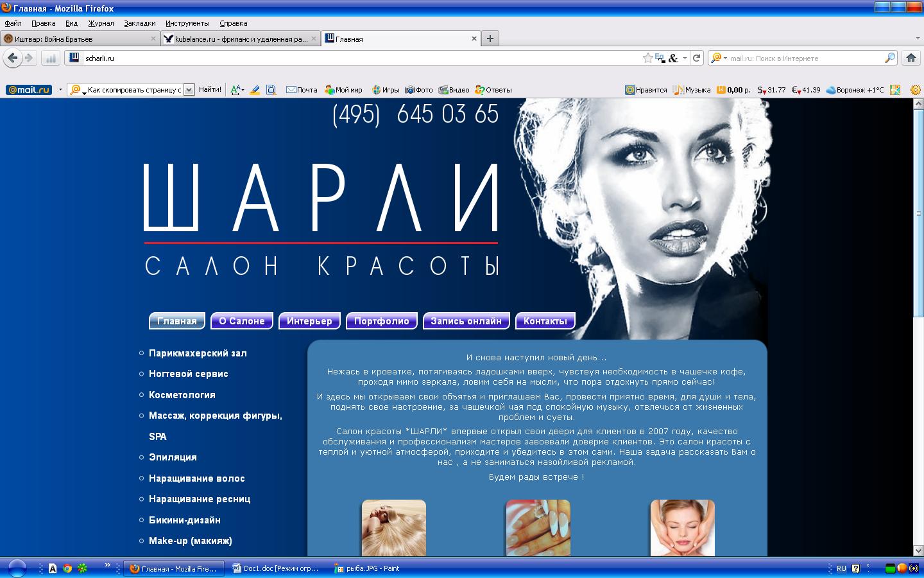Click the scharli.ru site identity icon

74,58
